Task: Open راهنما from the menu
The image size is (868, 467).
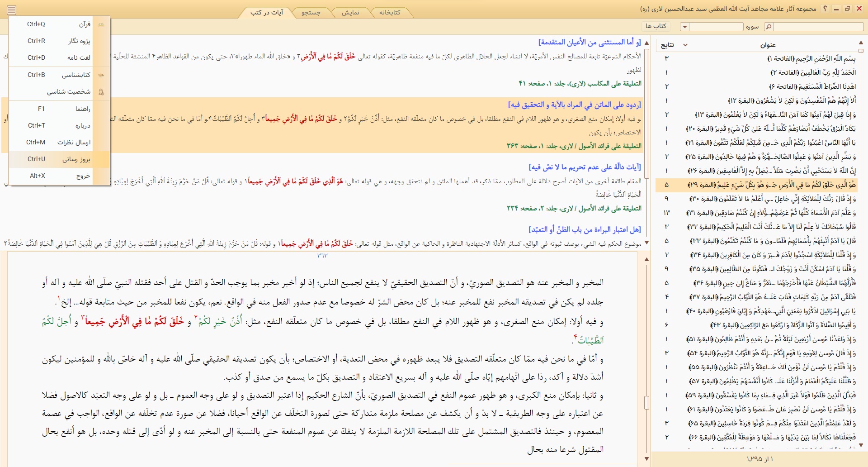Action: coord(59,109)
